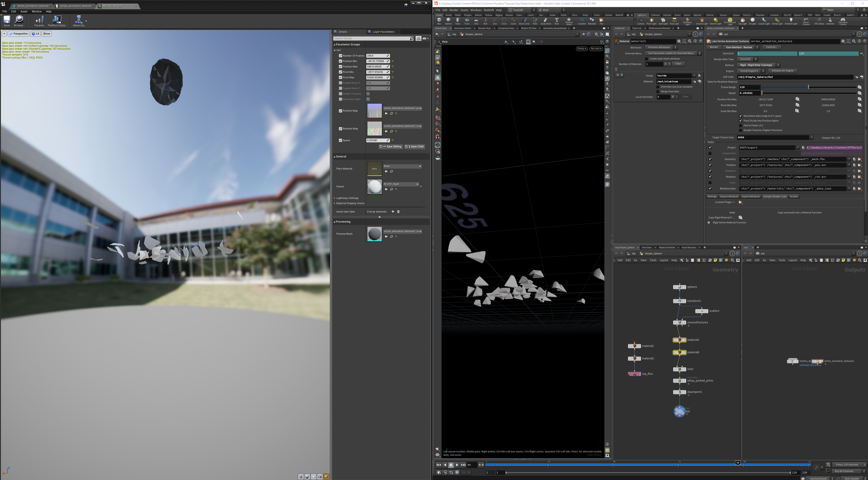
Task: Open Houdini Redshift menu
Action: coord(489,10)
